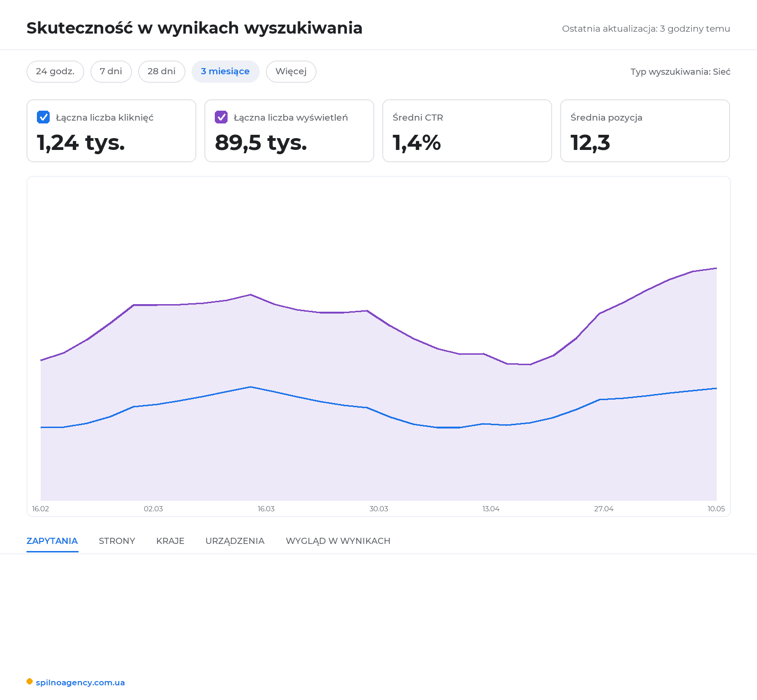Click the 89,5 tys. impressions value
757x700 pixels.
[261, 142]
